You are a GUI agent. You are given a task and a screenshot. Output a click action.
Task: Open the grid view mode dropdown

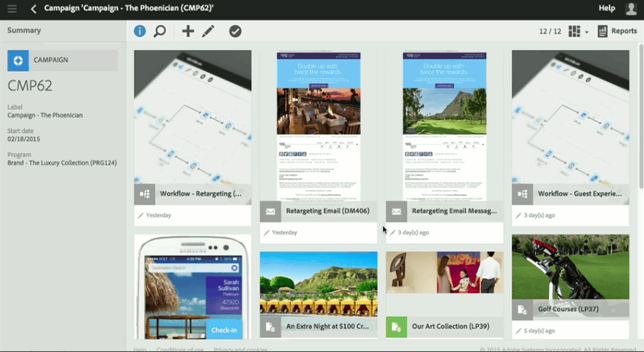click(x=579, y=31)
